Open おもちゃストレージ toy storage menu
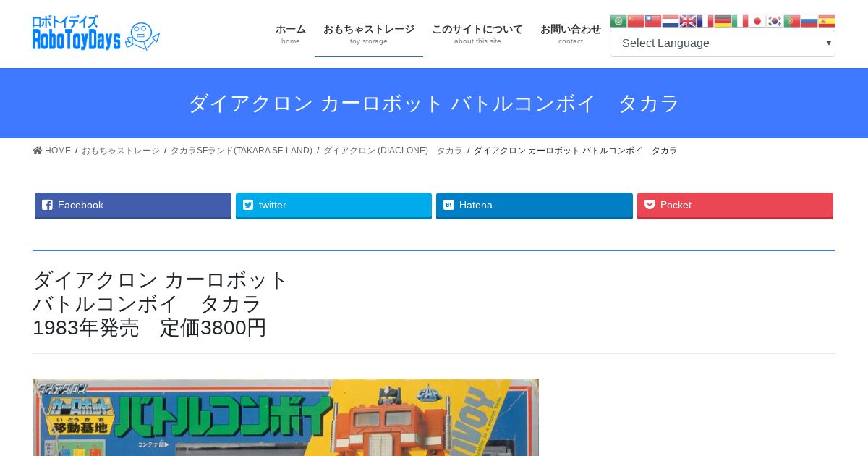The height and width of the screenshot is (456, 868). pyautogui.click(x=369, y=34)
